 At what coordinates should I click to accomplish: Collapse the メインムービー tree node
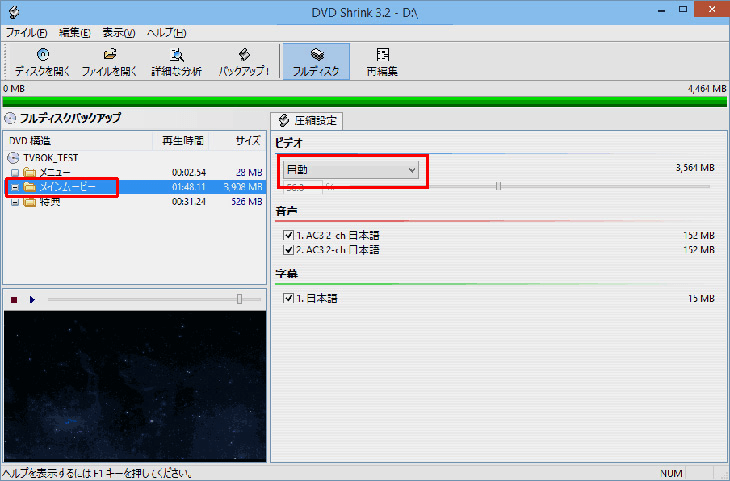click(x=14, y=187)
